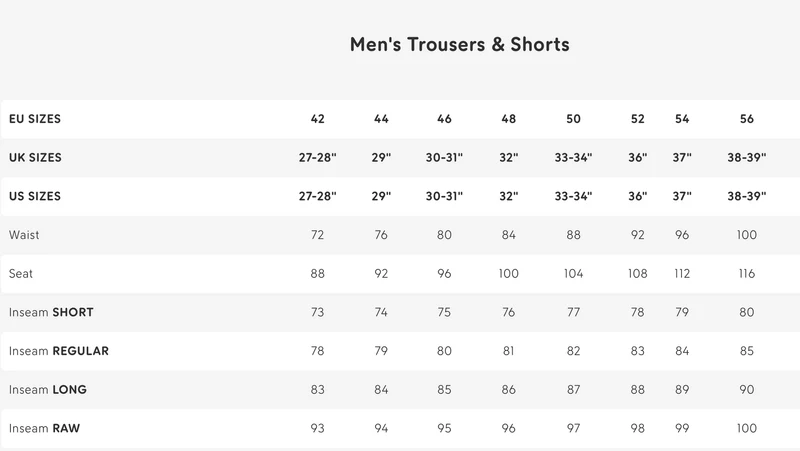The width and height of the screenshot is (800, 451).
Task: Select the EU SIZES row label
Action: [35, 119]
